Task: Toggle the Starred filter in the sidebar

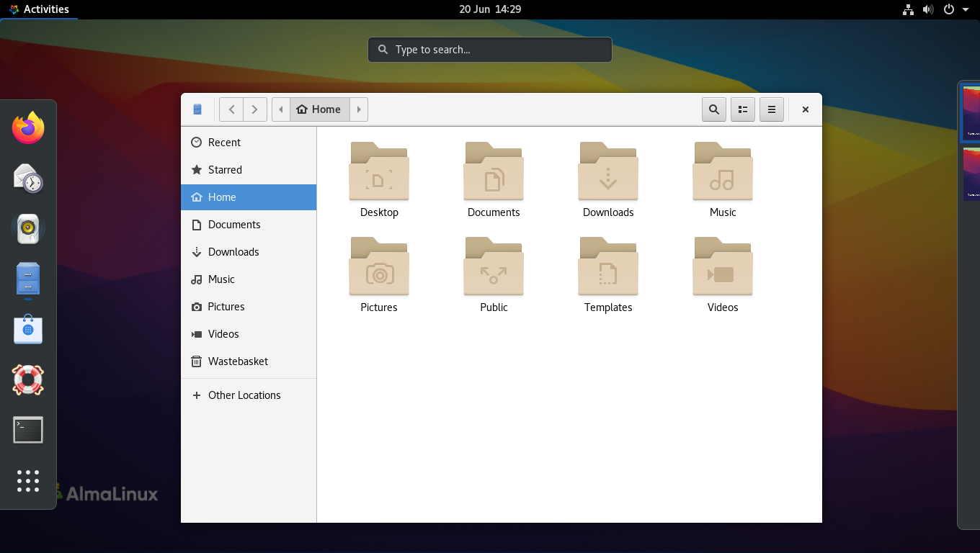Action: (223, 169)
